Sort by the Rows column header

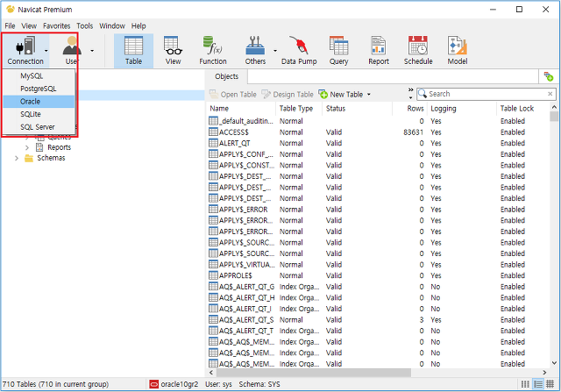pyautogui.click(x=409, y=109)
